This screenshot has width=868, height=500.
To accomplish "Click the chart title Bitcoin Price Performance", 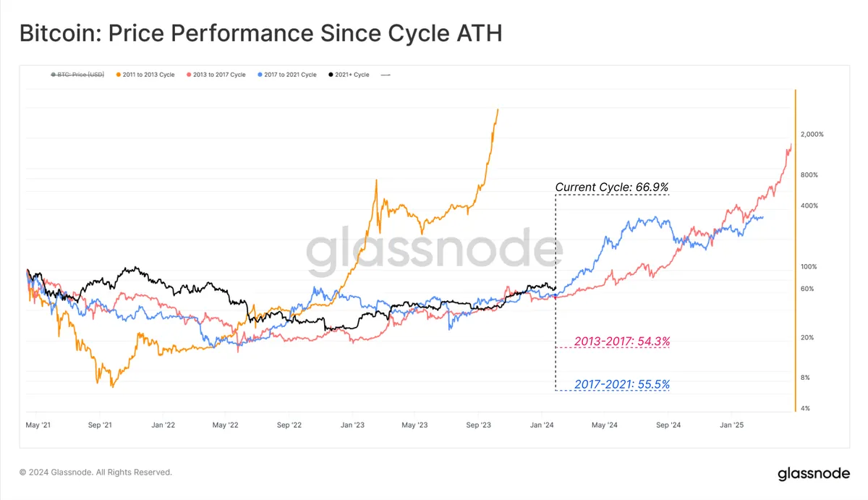I will 260,34.
